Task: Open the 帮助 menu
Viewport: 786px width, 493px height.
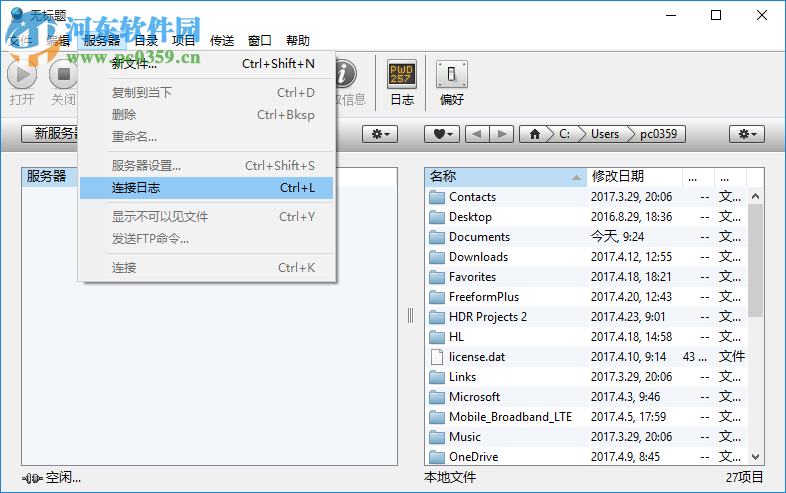Action: click(x=298, y=41)
